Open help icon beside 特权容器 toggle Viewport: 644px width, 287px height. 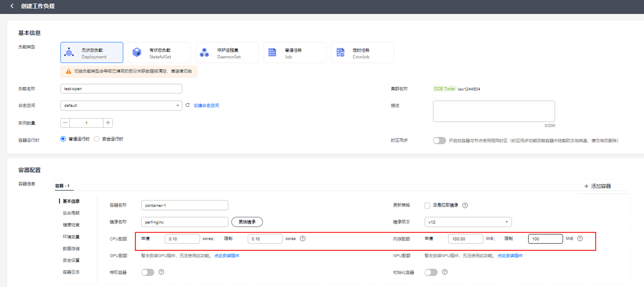point(161,272)
